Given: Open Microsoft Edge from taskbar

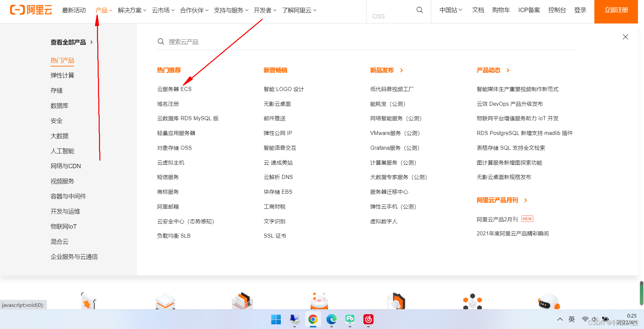Looking at the screenshot, I should point(331,319).
